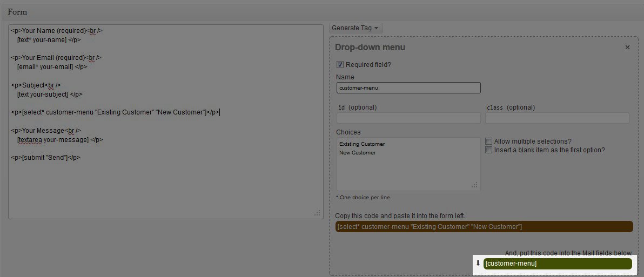
Task: Close the Drop-down menu panel
Action: click(x=627, y=48)
